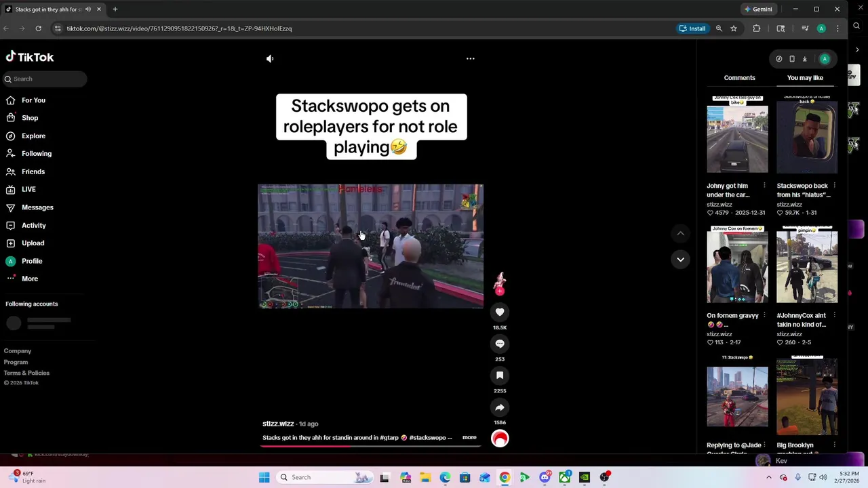Open the video's three-dot options menu
The image size is (868, 488).
coord(471,59)
